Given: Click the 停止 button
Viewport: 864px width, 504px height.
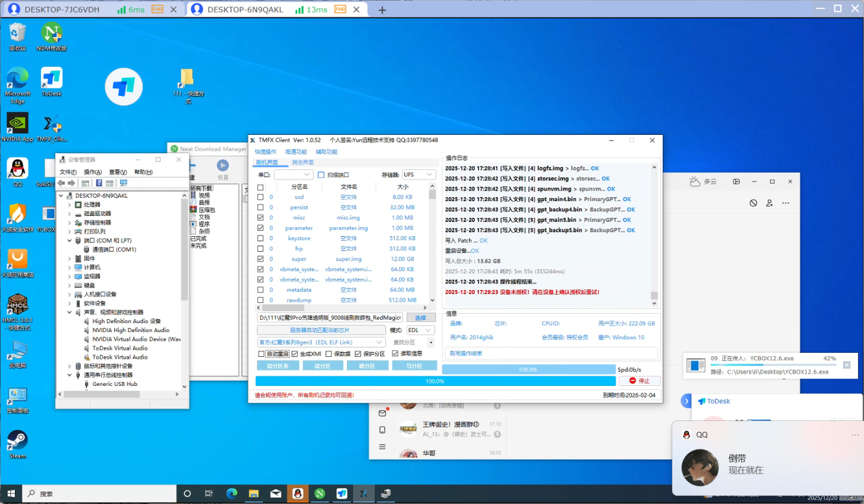Looking at the screenshot, I should coord(639,381).
